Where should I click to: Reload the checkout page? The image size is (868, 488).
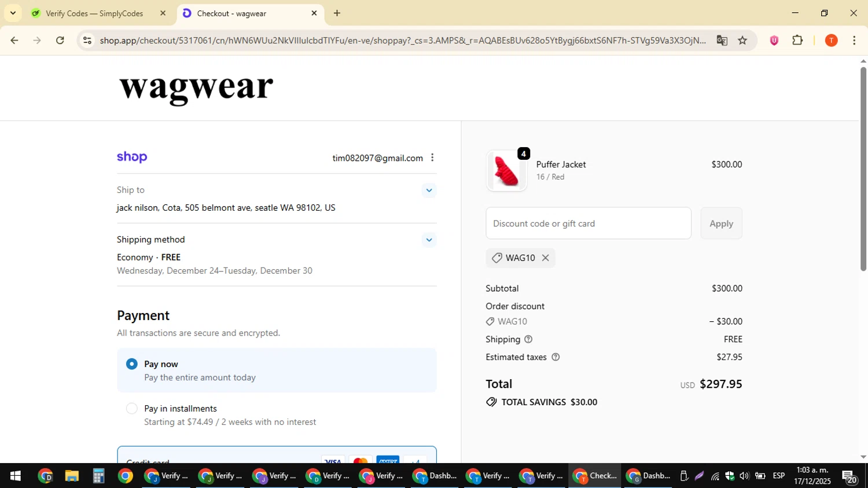point(60,41)
